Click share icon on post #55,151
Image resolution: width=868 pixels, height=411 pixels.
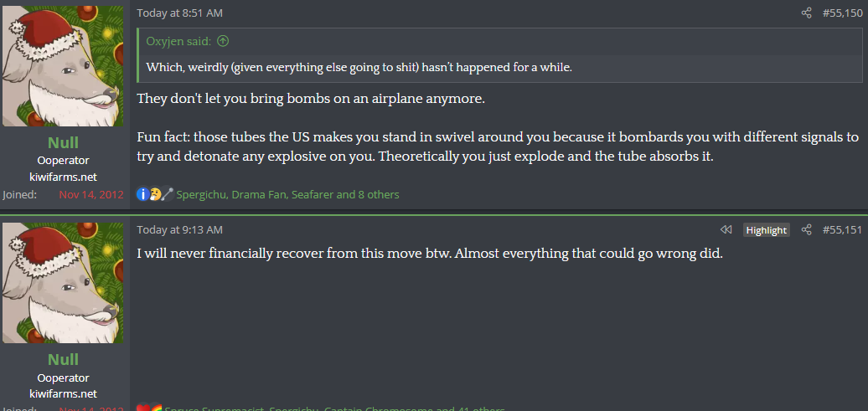coord(806,229)
